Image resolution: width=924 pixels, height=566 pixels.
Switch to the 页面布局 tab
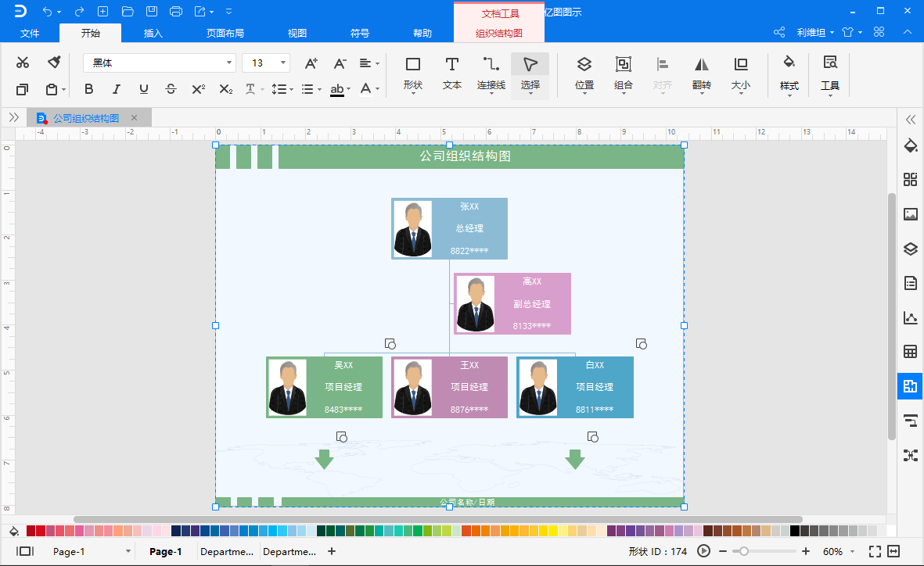(225, 33)
